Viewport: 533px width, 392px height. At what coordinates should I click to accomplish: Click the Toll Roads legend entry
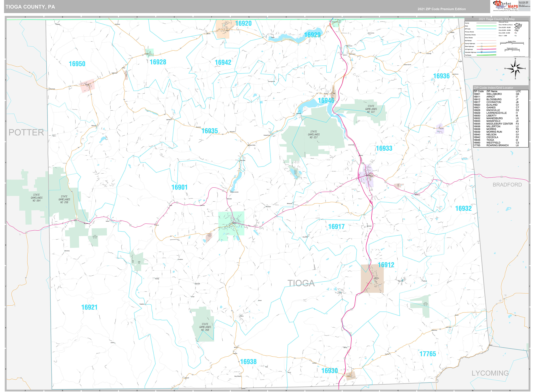480,55
